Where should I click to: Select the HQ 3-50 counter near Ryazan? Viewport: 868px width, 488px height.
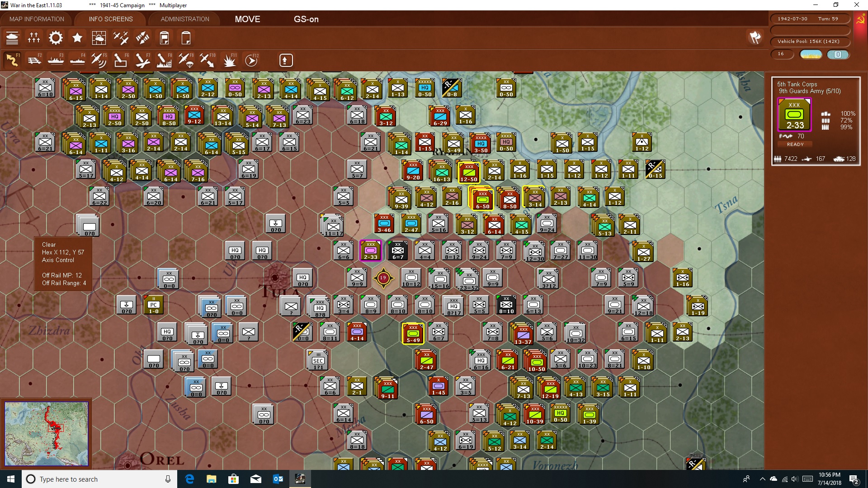pyautogui.click(x=481, y=144)
